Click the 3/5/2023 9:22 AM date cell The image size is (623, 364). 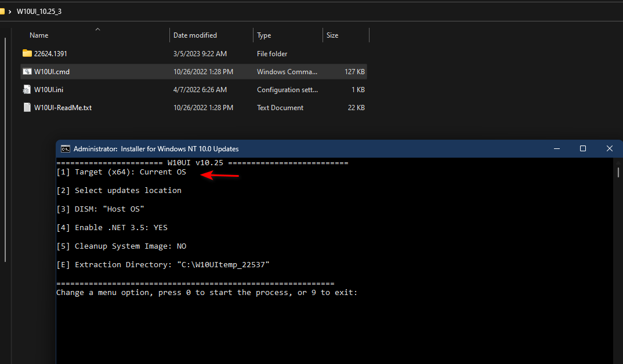(x=200, y=53)
